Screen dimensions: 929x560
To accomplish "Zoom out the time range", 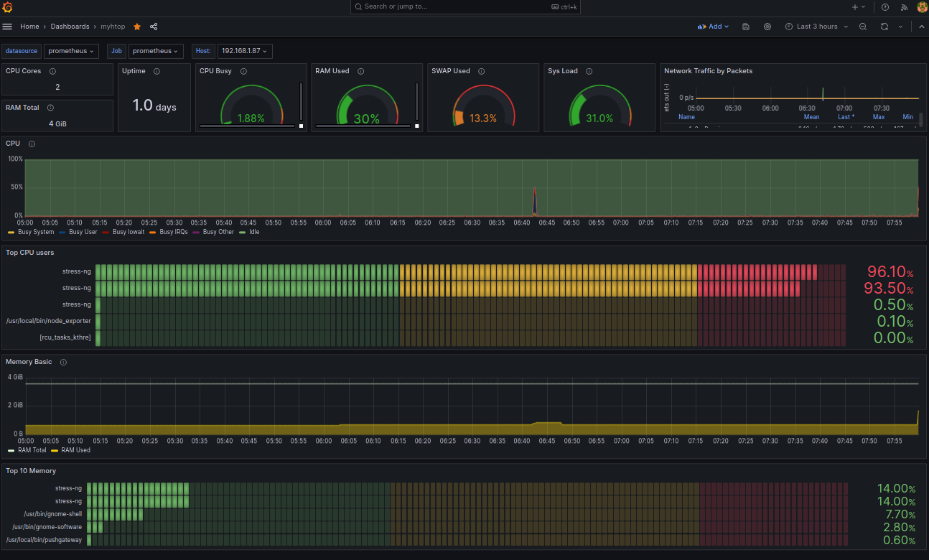I will (863, 27).
